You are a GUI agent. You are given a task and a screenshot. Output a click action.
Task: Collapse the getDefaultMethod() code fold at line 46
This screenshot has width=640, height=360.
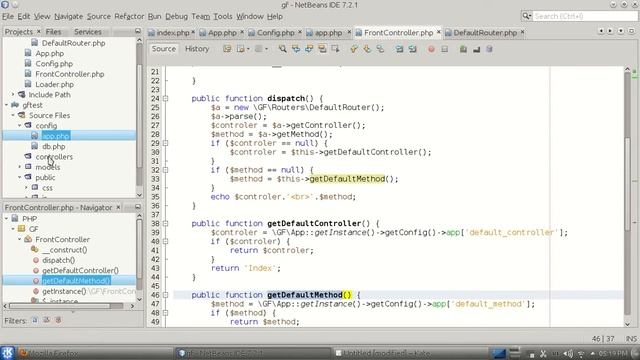click(x=165, y=295)
